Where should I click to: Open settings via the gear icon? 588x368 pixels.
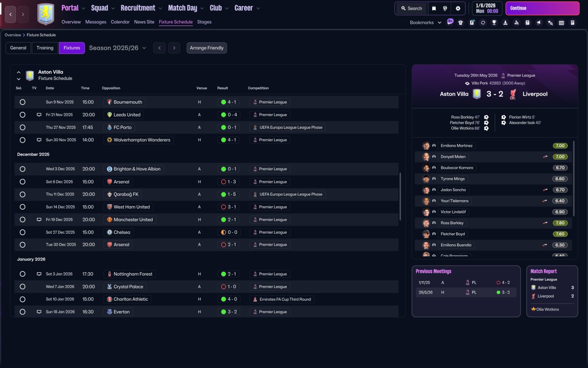[458, 8]
